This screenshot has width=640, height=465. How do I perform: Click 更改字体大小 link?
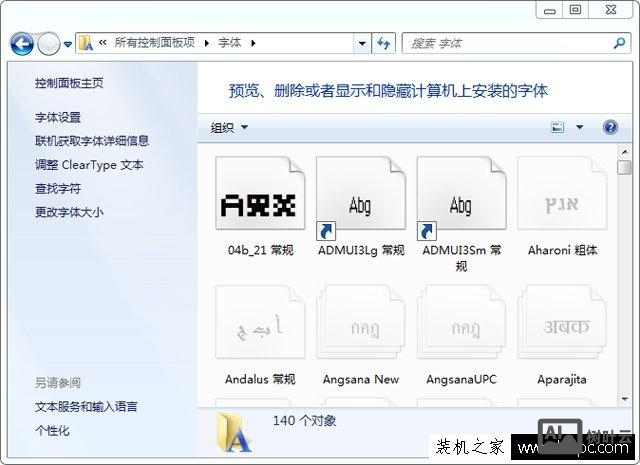tap(69, 212)
